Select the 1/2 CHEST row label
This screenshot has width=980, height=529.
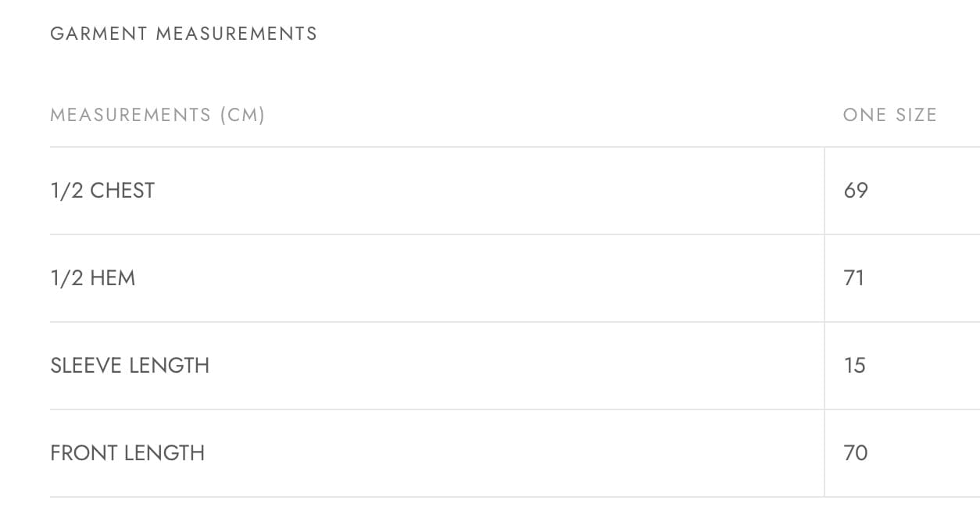[x=102, y=191]
